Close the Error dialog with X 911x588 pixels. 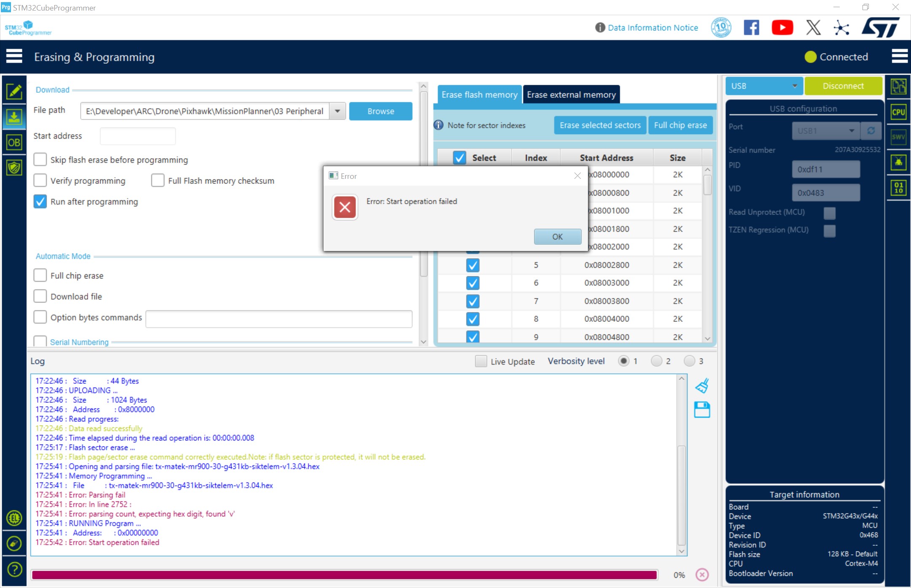coord(577,176)
